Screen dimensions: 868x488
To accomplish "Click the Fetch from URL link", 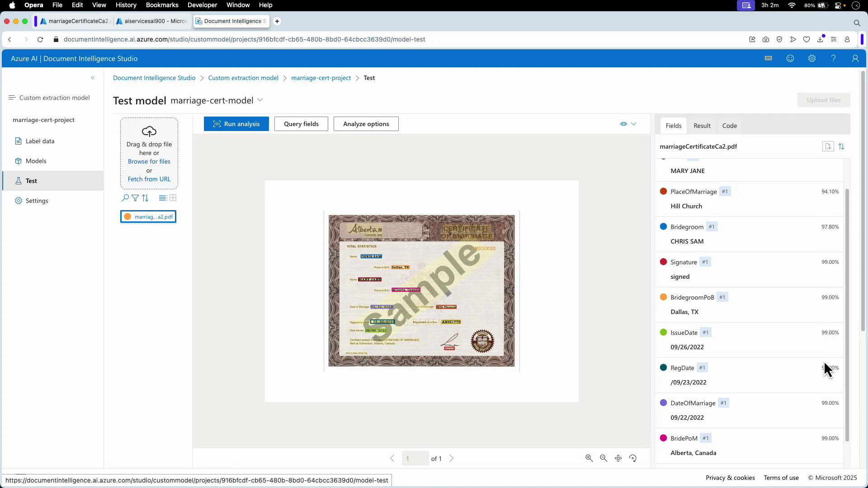I will tap(149, 179).
